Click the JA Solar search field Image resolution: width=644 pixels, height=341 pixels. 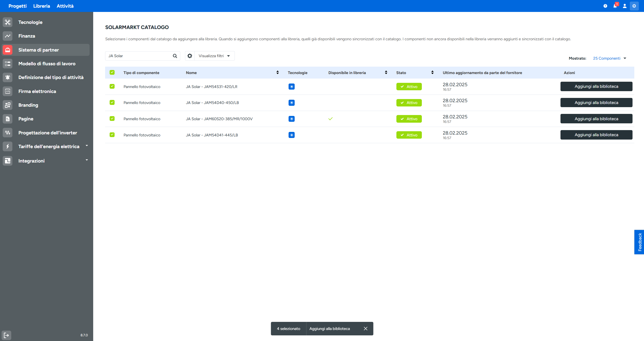[139, 56]
